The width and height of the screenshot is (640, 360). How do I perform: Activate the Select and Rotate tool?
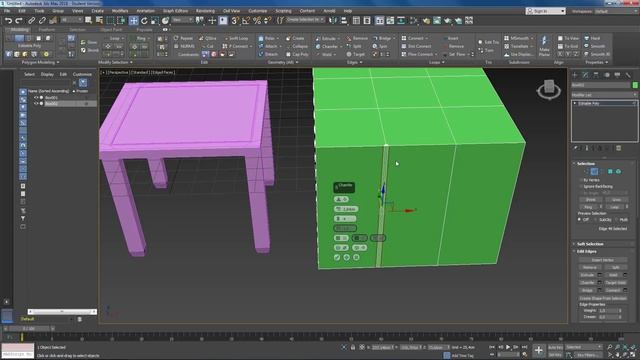pos(144,20)
